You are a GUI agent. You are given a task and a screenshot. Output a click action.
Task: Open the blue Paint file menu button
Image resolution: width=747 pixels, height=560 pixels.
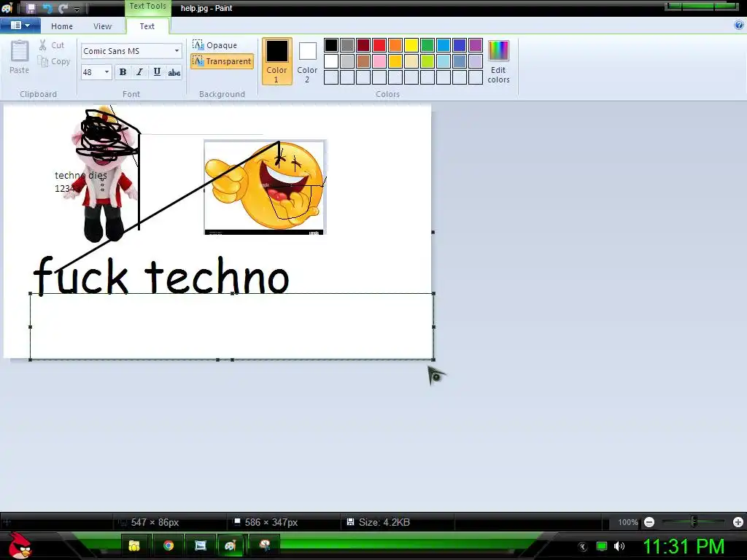20,26
